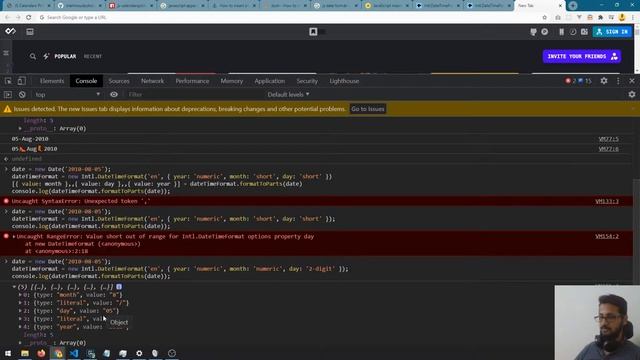
Task: Open the page search magnifier icon
Action: point(33,56)
